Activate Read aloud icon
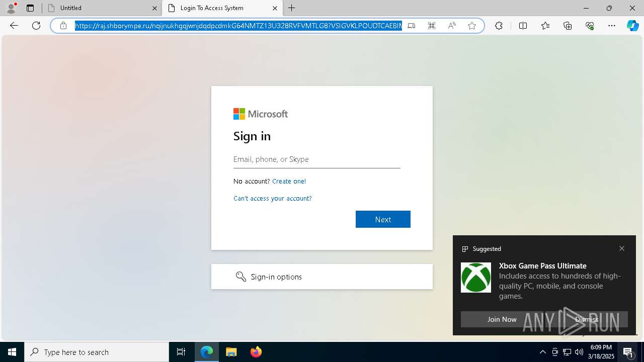644x362 pixels. coord(452,26)
